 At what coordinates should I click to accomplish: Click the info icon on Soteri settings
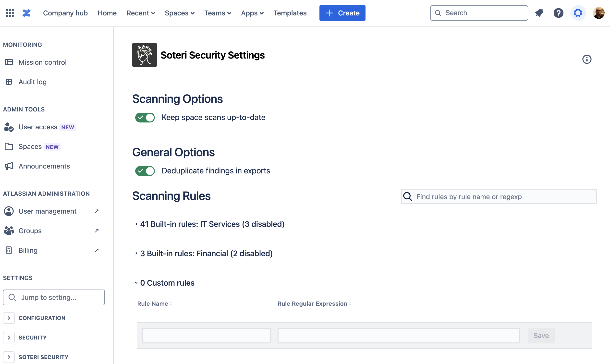pyautogui.click(x=587, y=59)
